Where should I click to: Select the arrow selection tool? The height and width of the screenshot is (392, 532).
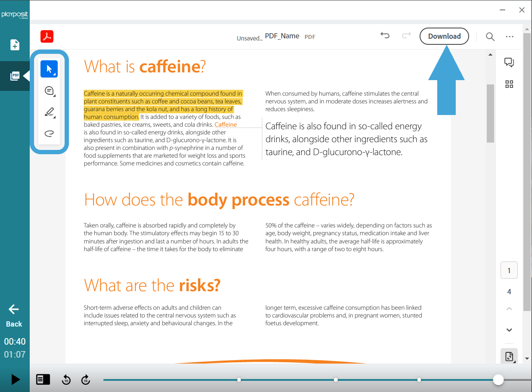pyautogui.click(x=49, y=68)
